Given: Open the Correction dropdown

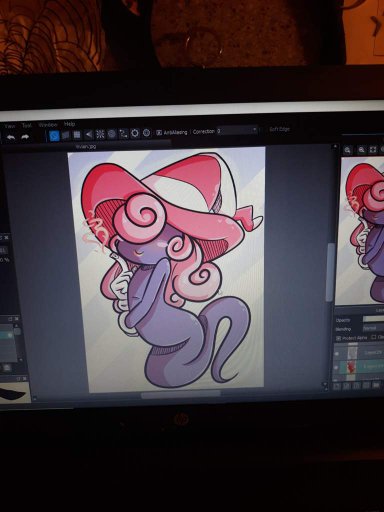Looking at the screenshot, I should (x=237, y=130).
